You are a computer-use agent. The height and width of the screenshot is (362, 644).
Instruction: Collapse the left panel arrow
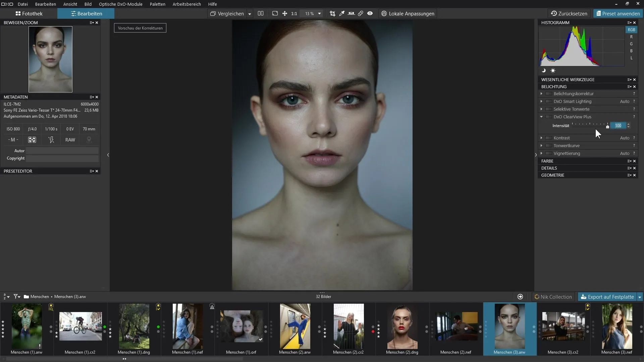point(108,155)
